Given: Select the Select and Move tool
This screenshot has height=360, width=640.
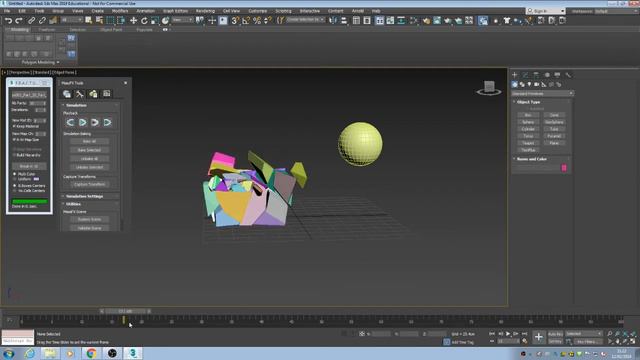Looking at the screenshot, I should pos(133,20).
